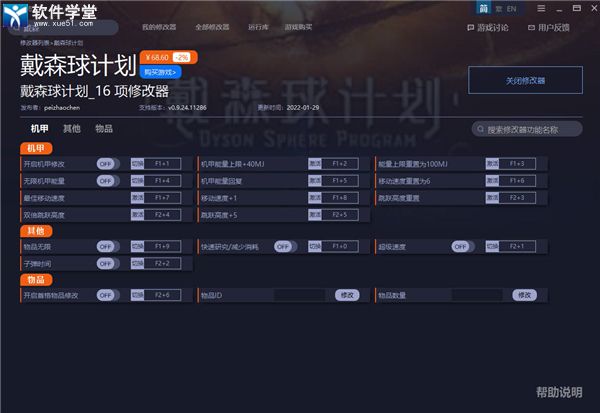The height and width of the screenshot is (413, 600).
Task: Click 激活 for 移动速度重置为6
Action: coord(492,181)
